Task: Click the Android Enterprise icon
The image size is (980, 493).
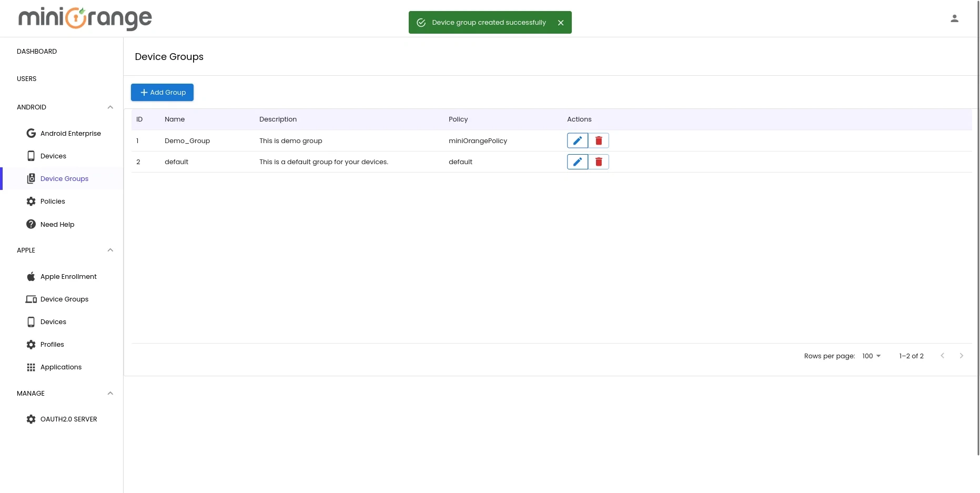Action: point(31,133)
